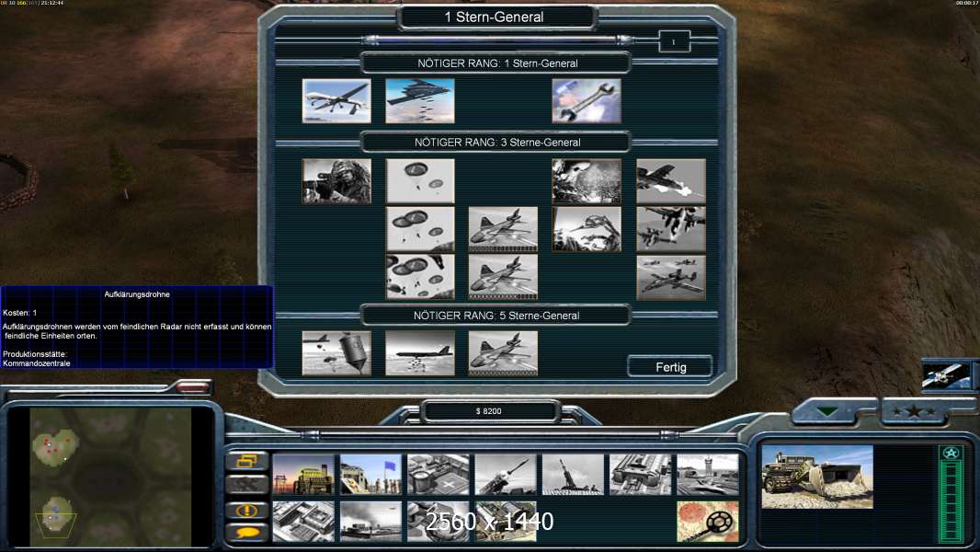This screenshot has width=980, height=552.
Task: Build the factory between cannon and airfield icons
Action: 641,475
